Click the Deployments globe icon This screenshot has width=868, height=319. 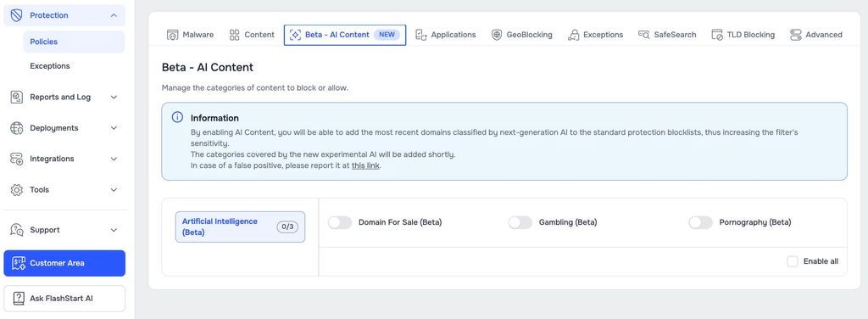click(x=17, y=128)
